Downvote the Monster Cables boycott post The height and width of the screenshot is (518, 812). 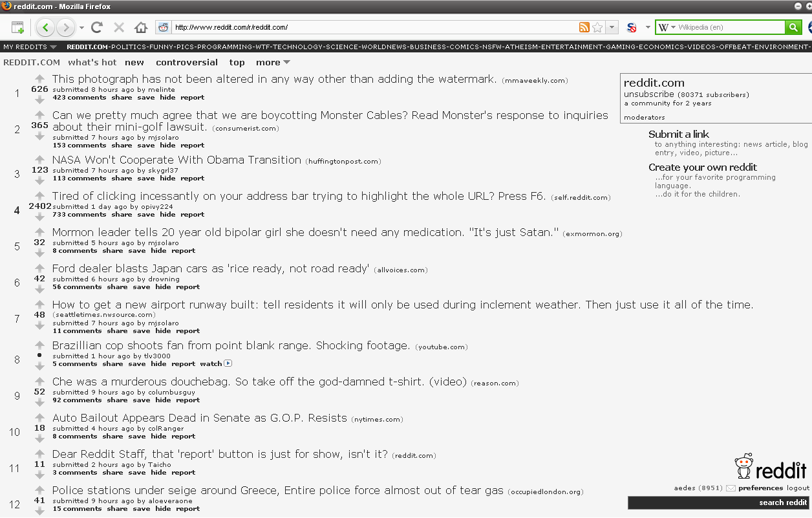(x=39, y=136)
